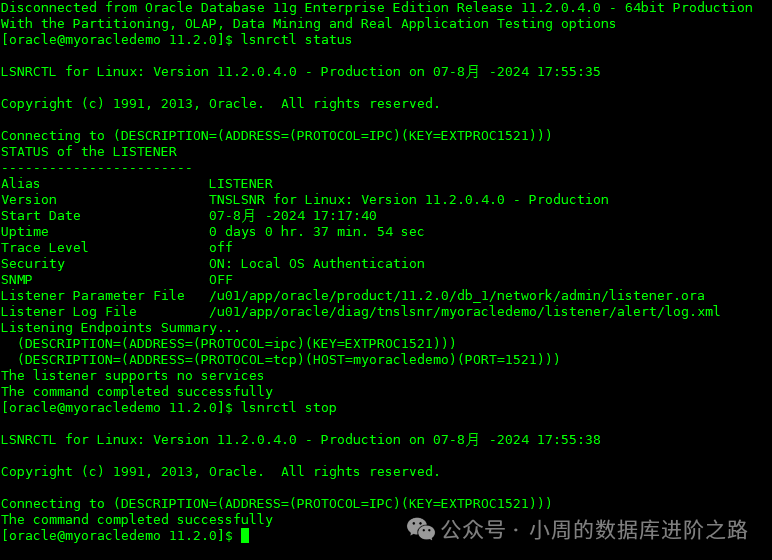Select the 'With the Partitioning, OLAP' line
This screenshot has width=772, height=560.
point(308,24)
